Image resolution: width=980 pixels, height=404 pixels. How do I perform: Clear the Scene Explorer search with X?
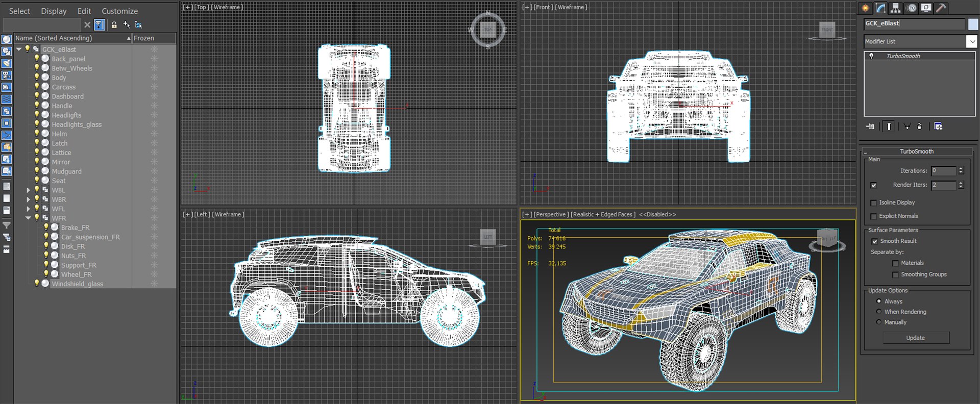click(87, 24)
